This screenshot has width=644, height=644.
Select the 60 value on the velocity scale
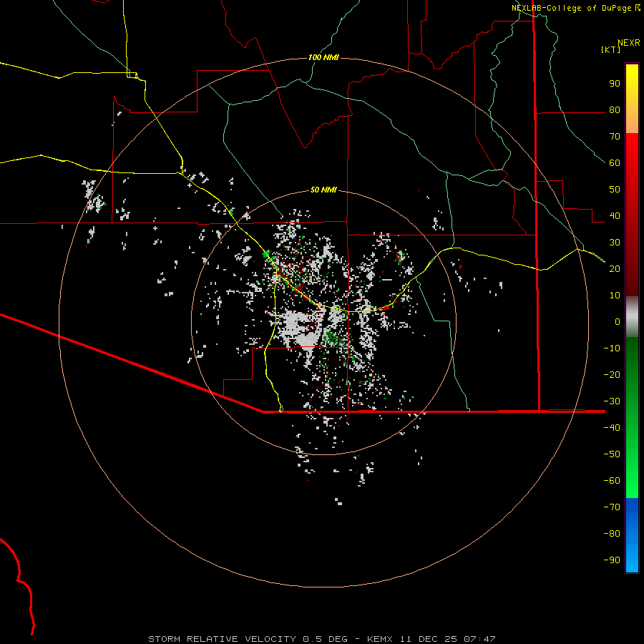615,163
